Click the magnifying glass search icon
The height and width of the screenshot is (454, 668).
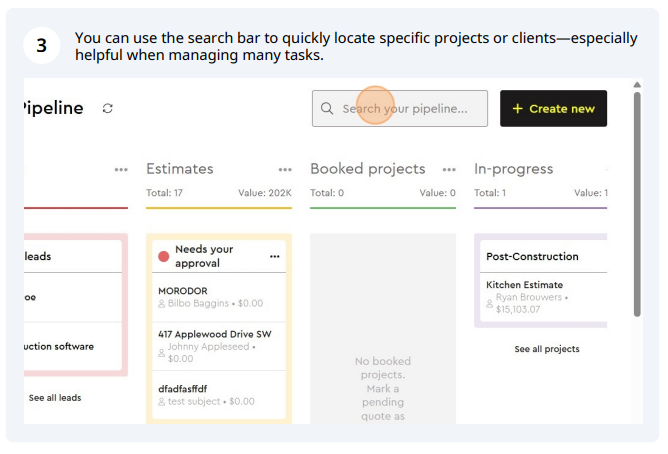click(x=327, y=109)
